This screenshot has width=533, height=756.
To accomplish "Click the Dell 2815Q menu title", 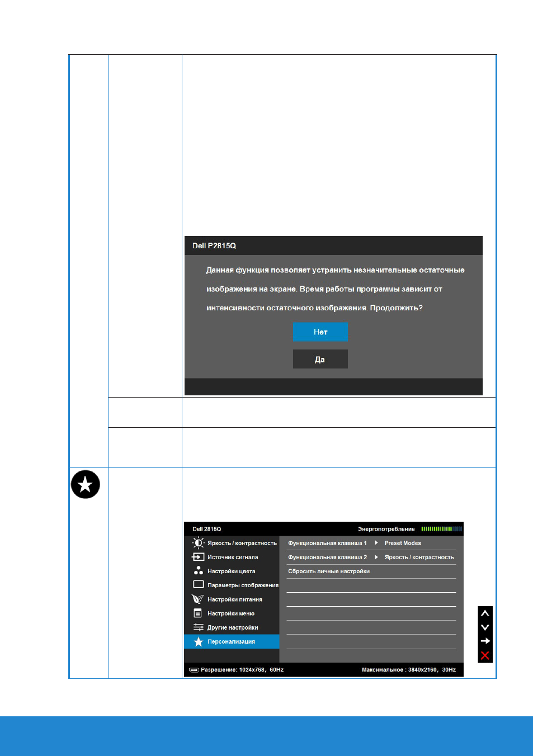I will (207, 529).
